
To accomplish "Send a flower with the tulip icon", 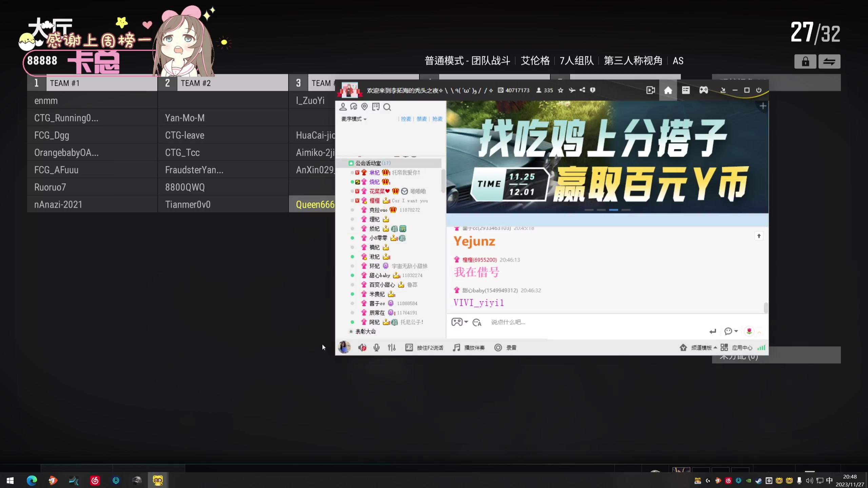I will coord(749,331).
